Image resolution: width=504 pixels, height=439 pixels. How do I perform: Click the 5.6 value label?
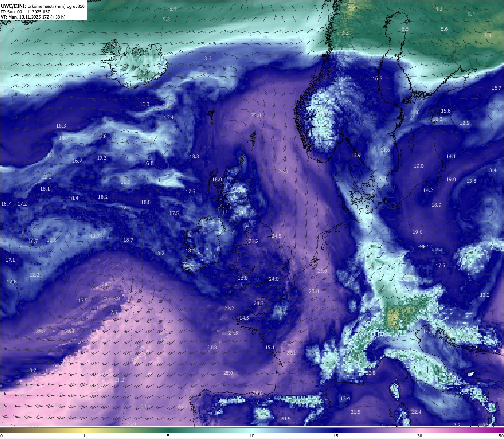pos(444,29)
